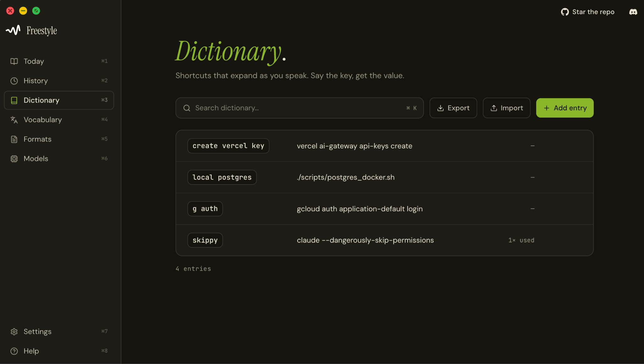Click the History clock icon
The width and height of the screenshot is (644, 364).
pos(14,81)
